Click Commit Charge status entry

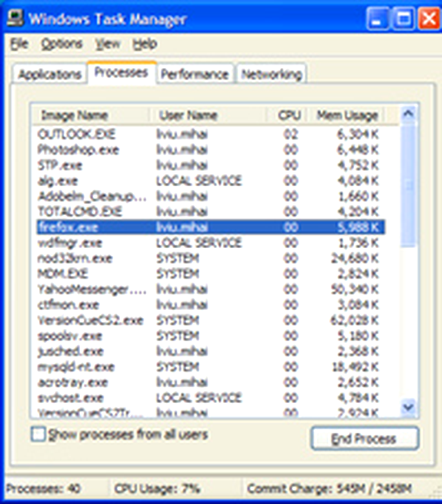[x=329, y=489]
